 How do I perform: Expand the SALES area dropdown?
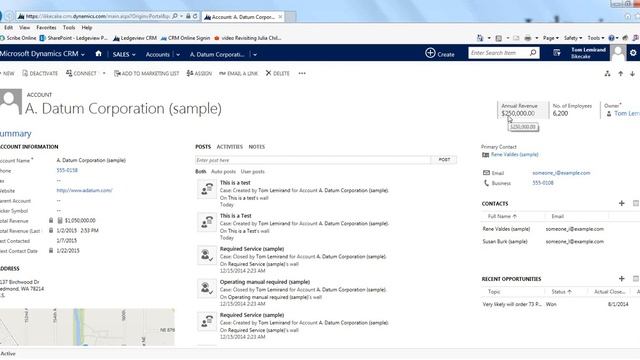134,55
